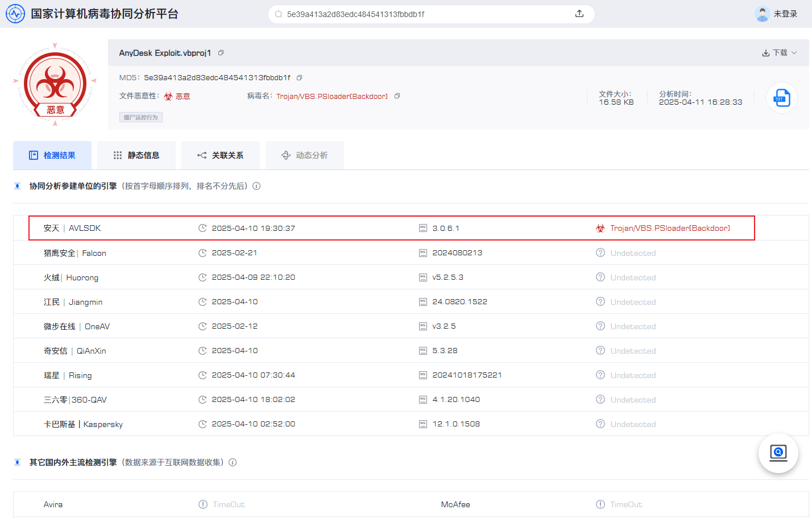
Task: Click the user avatar icon
Action: [x=762, y=14]
